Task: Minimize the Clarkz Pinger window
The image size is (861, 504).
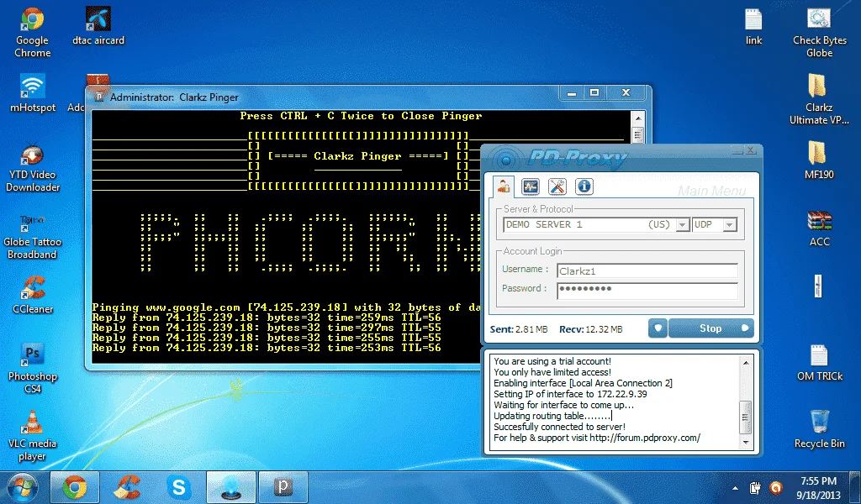Action: 572,92
